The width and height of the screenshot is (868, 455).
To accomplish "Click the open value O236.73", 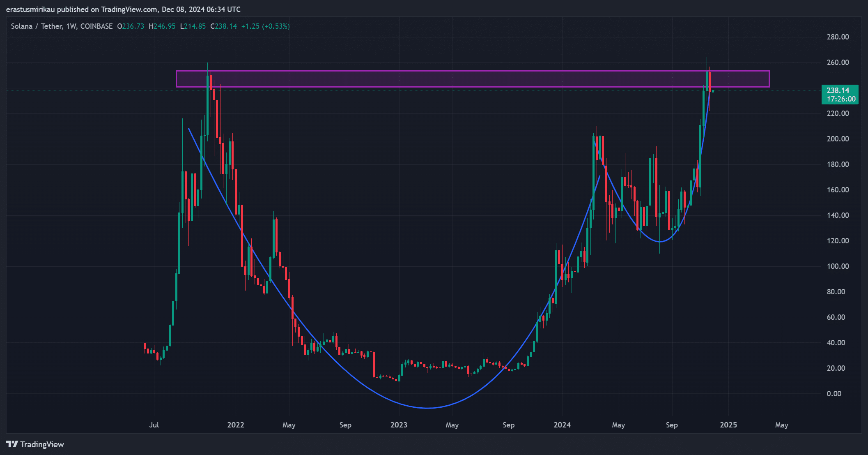I will coord(131,26).
